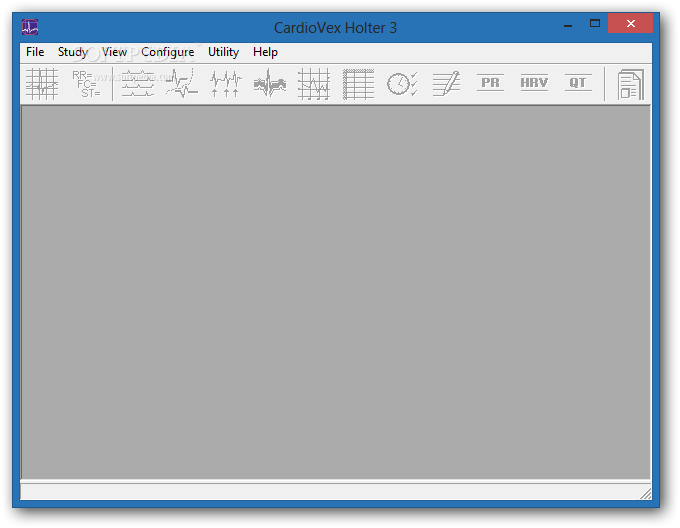
Task: Click the RR FC ST values toolbar icon
Action: tap(87, 84)
